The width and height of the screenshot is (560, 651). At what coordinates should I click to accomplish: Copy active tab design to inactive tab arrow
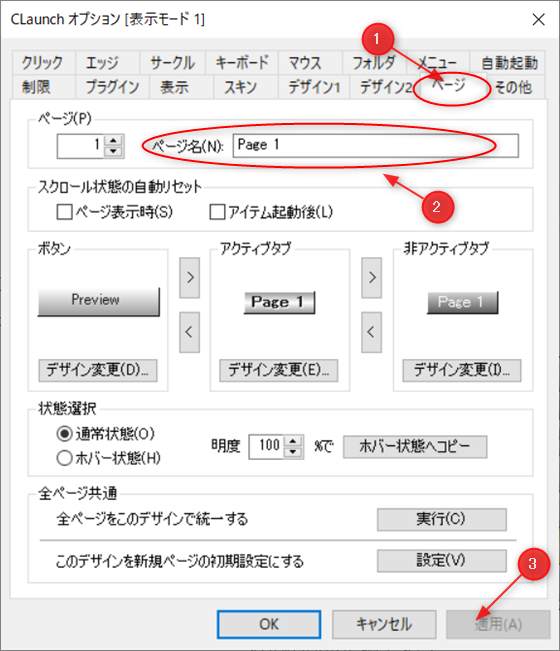tap(372, 278)
